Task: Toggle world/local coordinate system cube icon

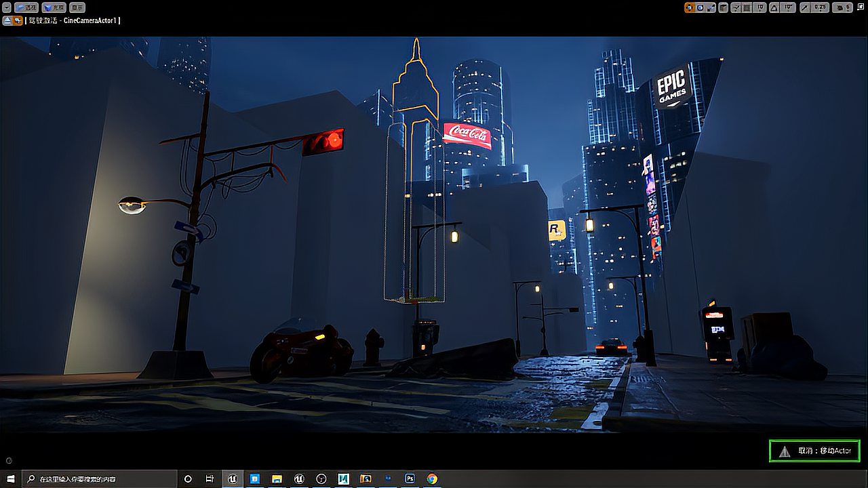Action: (723, 7)
